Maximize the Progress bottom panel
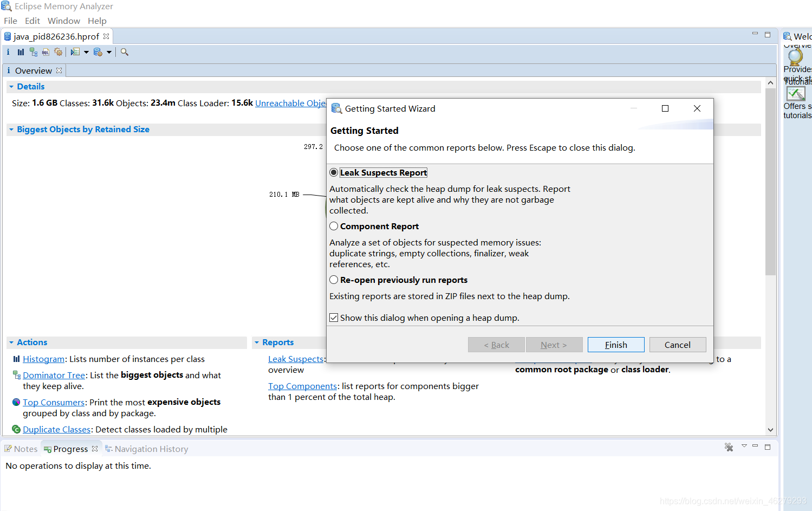The image size is (812, 511). (x=768, y=447)
